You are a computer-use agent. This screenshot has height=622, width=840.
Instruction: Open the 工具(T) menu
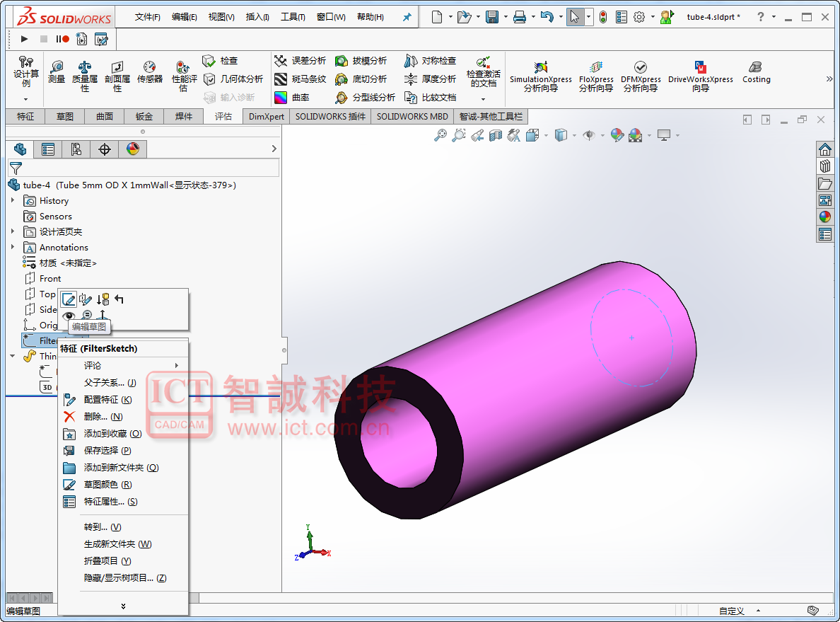pos(293,17)
